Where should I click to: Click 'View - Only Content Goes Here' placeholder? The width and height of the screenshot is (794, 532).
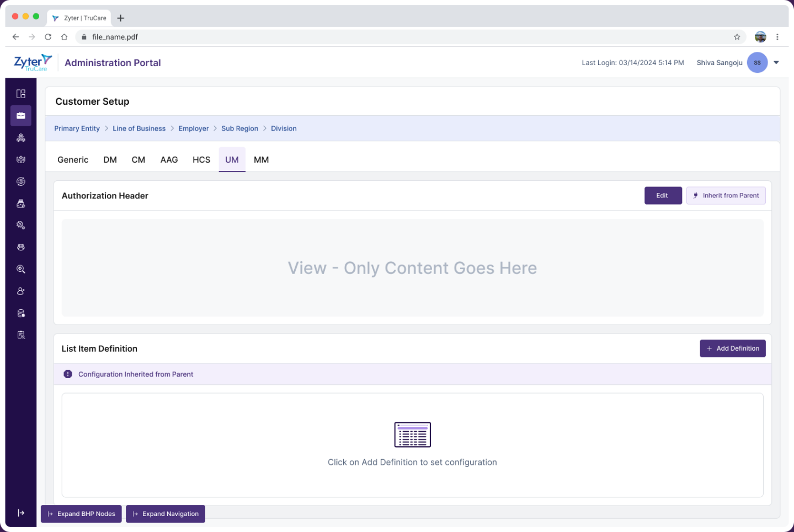tap(412, 268)
